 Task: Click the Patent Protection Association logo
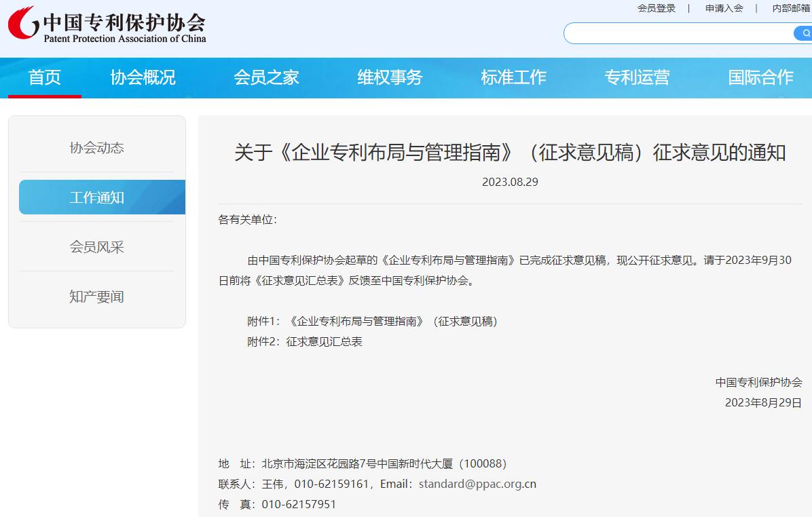click(x=107, y=26)
